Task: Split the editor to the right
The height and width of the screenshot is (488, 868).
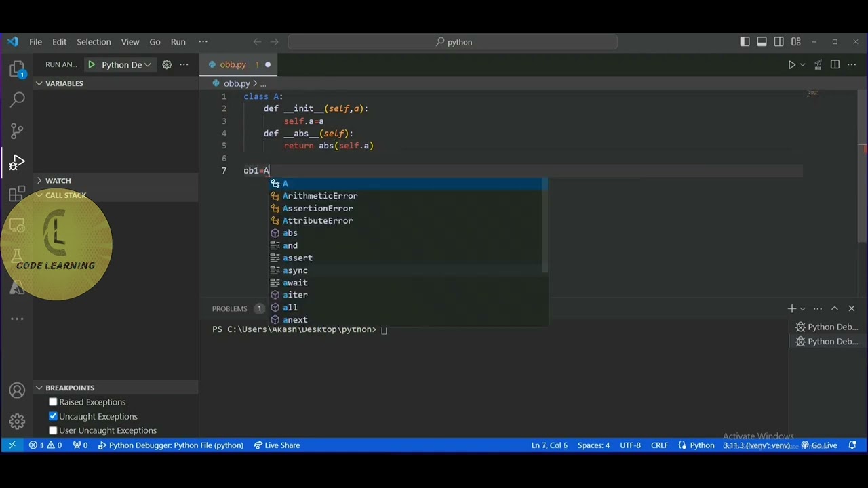Action: point(835,64)
